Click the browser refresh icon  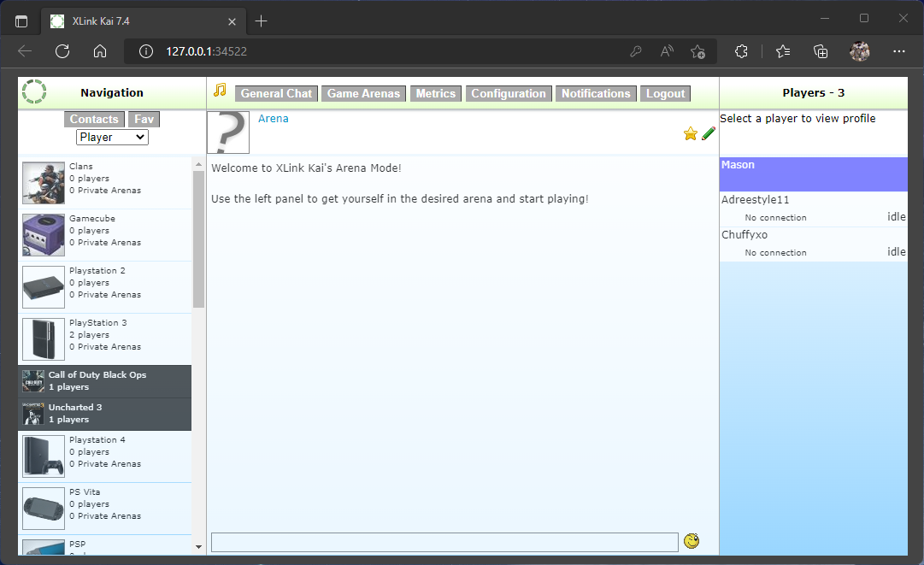(x=62, y=51)
